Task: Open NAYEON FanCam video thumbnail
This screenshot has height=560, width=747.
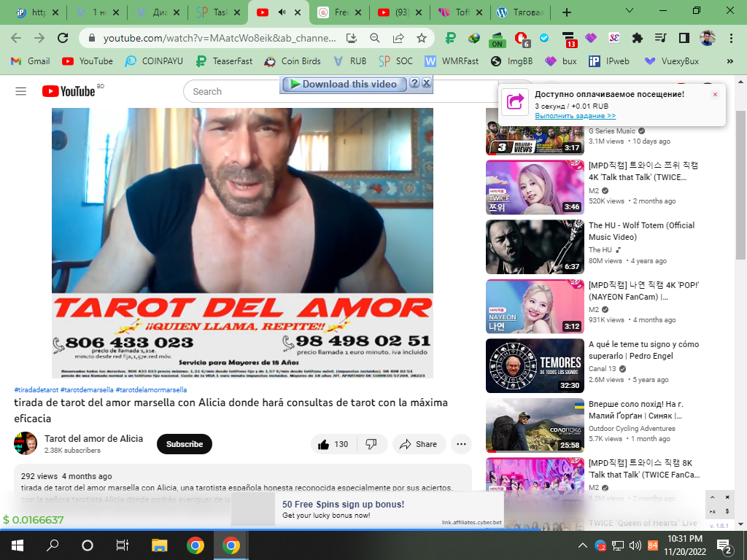Action: (x=535, y=306)
